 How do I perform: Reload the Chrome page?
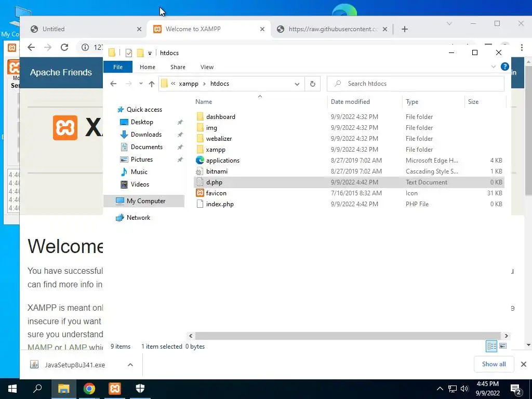(x=64, y=47)
